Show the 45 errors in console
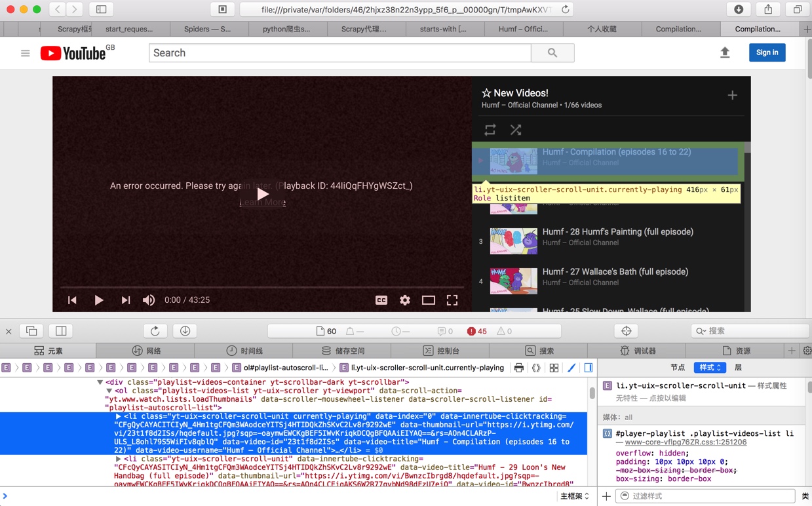Viewport: 812px width, 506px height. point(477,331)
